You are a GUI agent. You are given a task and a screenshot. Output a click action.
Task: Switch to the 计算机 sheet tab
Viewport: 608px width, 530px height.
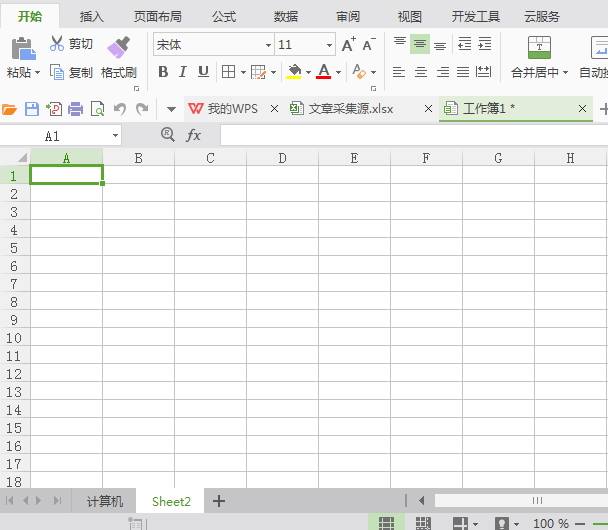[x=105, y=501]
